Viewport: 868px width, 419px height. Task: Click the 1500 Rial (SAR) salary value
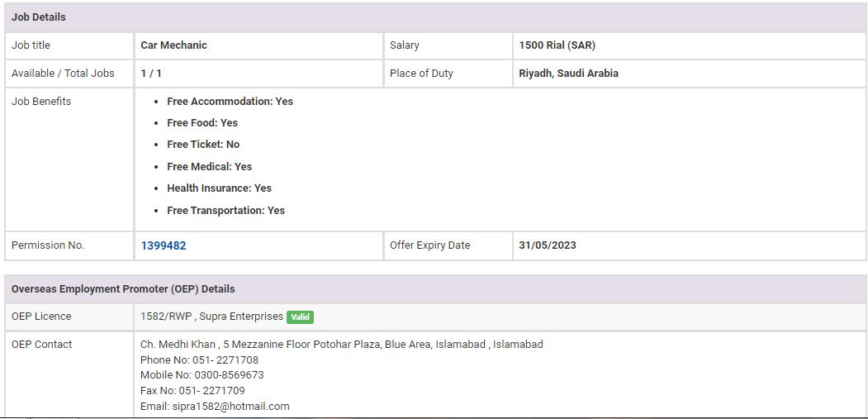557,45
